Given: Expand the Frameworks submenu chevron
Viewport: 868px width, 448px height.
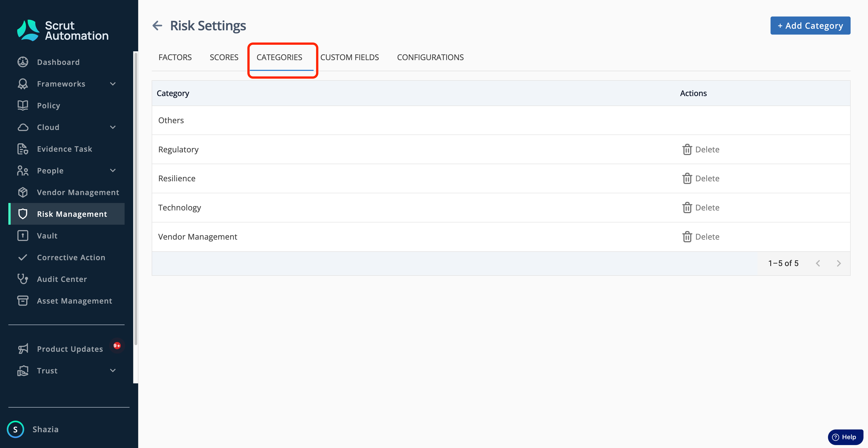Looking at the screenshot, I should pyautogui.click(x=113, y=84).
